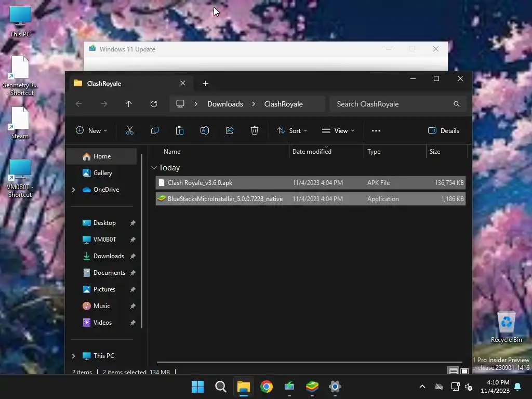Open the notification bell
This screenshot has height=399, width=532.
click(518, 387)
